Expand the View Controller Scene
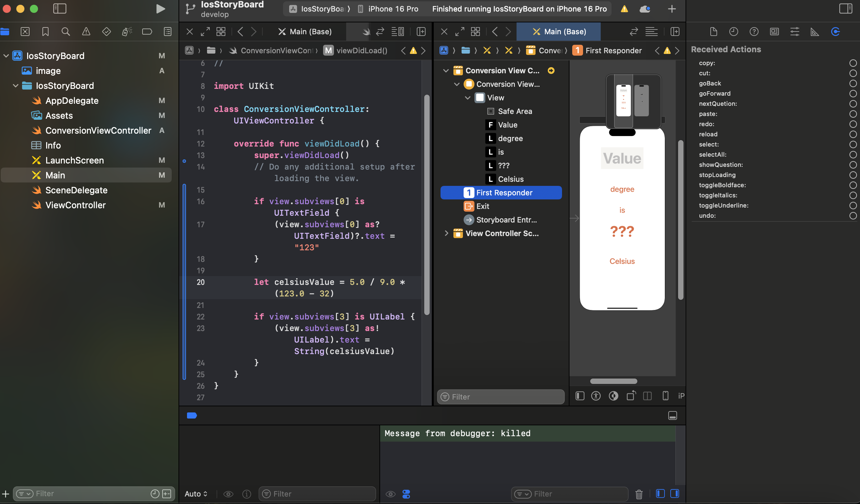This screenshot has height=504, width=860. click(446, 233)
